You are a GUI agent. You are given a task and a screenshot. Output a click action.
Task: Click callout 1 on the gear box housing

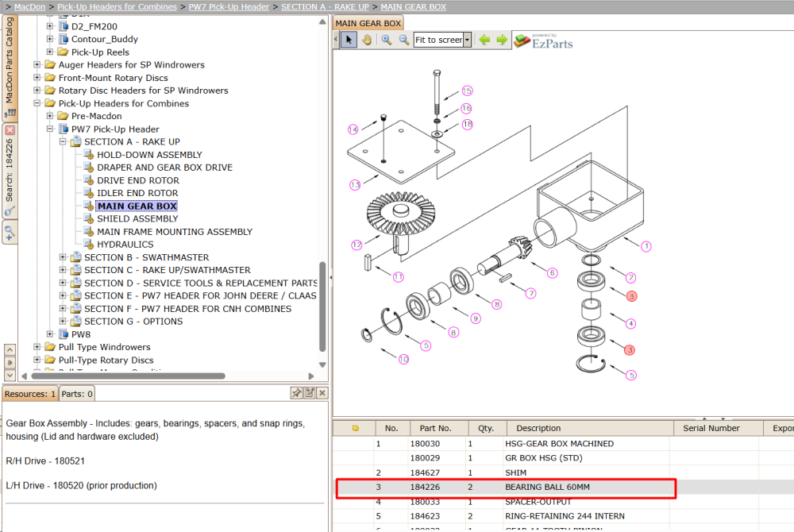[x=646, y=246]
